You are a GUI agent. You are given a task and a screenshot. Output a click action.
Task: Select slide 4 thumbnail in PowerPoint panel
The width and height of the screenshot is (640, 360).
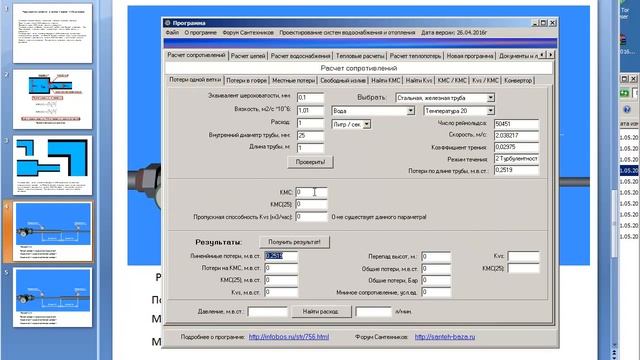pyautogui.click(x=52, y=231)
